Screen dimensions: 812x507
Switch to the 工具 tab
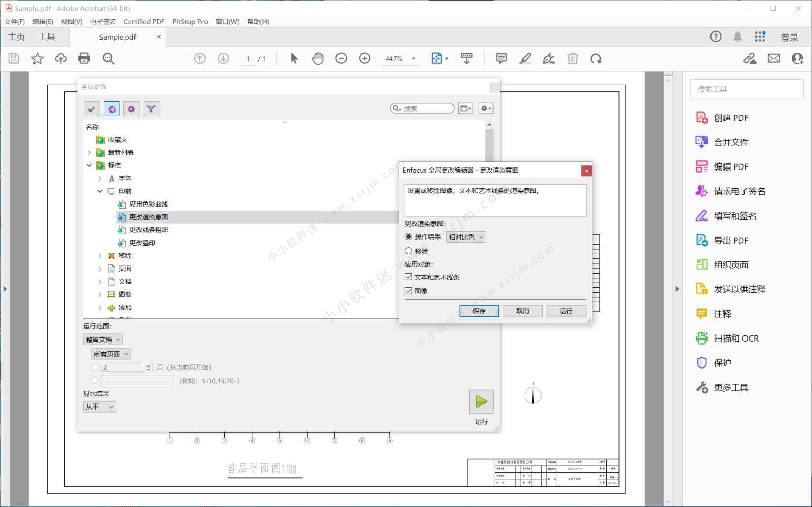point(47,37)
